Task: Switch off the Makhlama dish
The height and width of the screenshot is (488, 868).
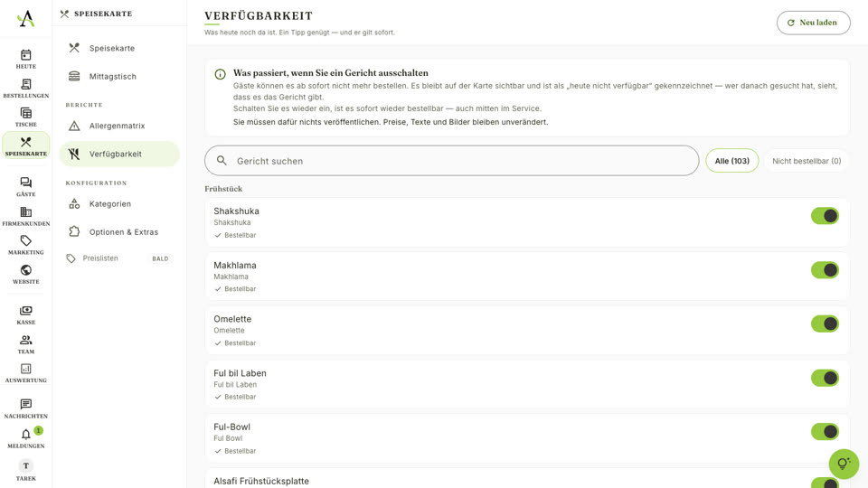Action: pos(825,270)
